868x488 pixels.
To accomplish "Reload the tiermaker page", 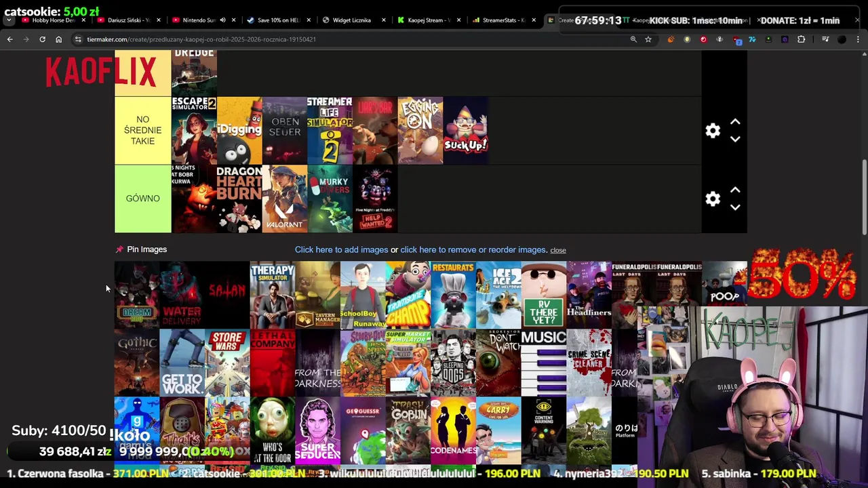I will tap(42, 39).
